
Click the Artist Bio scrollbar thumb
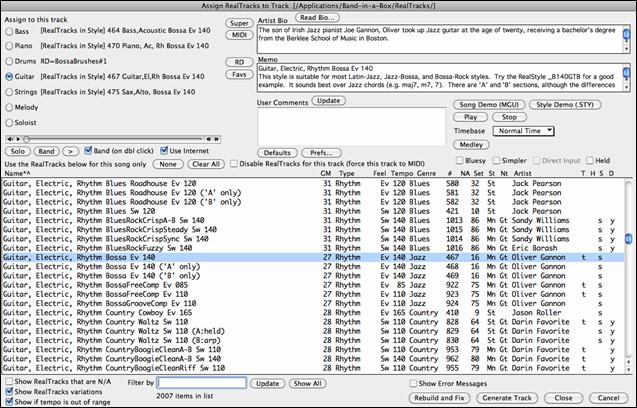click(x=626, y=34)
